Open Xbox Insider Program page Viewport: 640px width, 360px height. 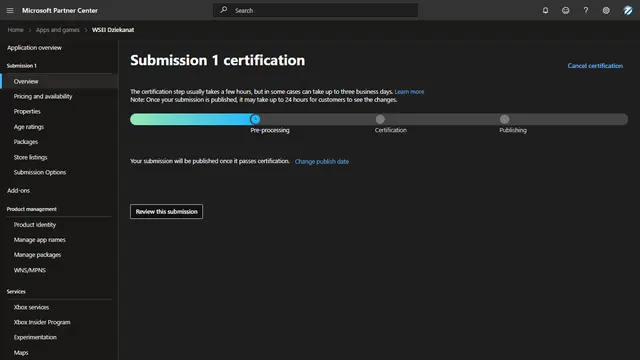42,322
